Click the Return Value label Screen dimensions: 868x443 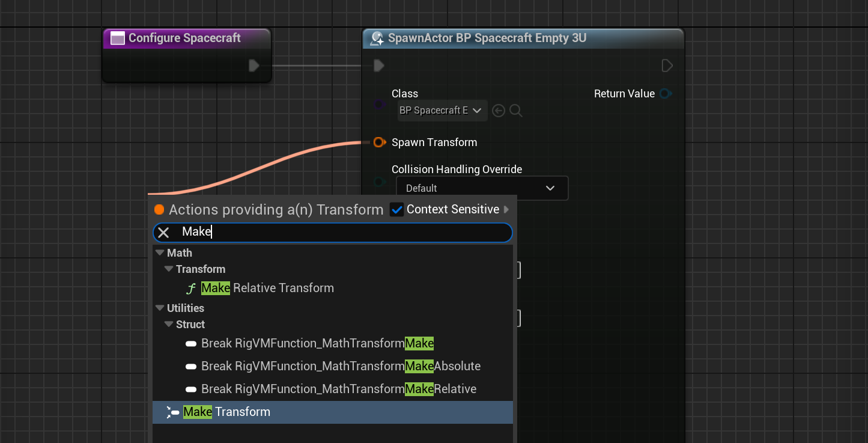624,94
